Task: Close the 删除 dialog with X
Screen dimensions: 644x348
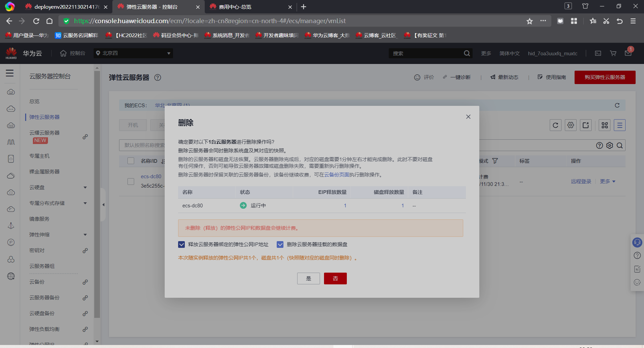Action: point(468,117)
